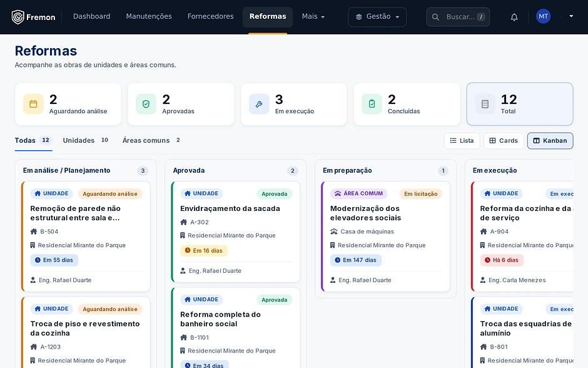Filter by Em execução stat card
The width and height of the screenshot is (588, 368).
pos(294,104)
